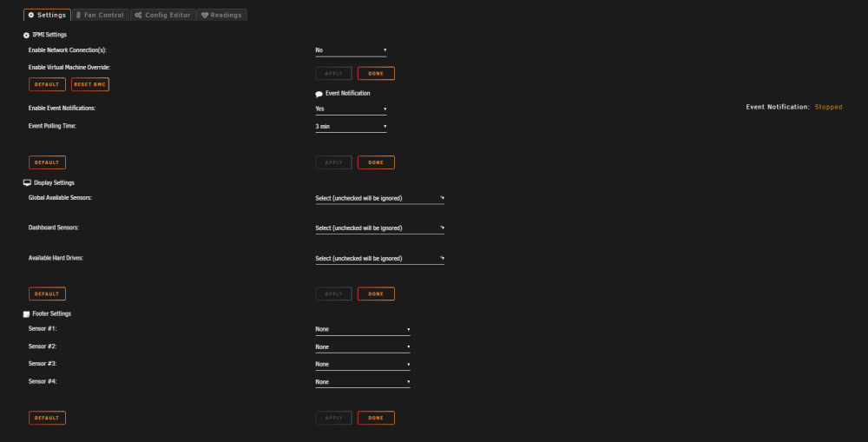This screenshot has height=442, width=868.
Task: Click the 'Event Notification:' status label
Action: pyautogui.click(x=777, y=107)
